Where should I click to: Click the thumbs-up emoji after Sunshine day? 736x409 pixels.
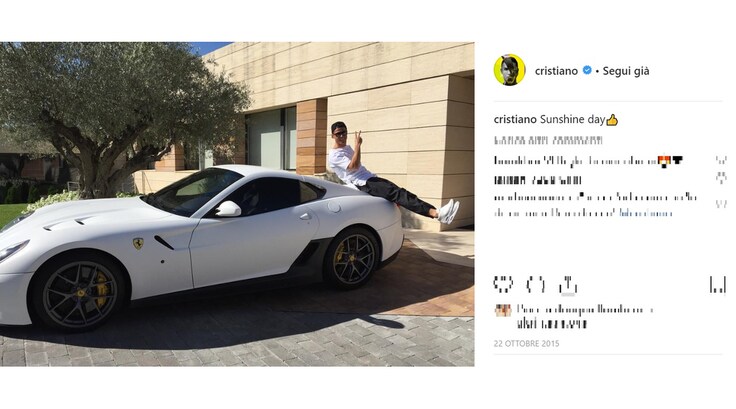click(x=612, y=120)
